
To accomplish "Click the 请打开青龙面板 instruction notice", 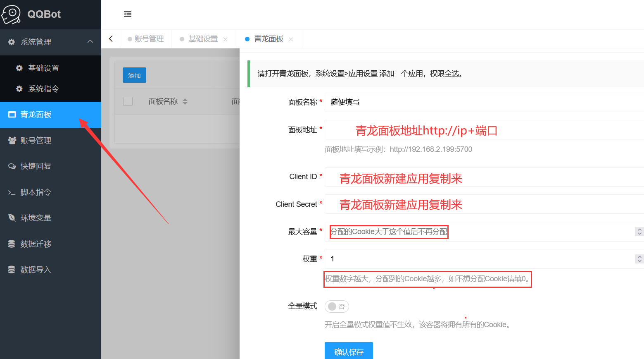I will click(446, 74).
